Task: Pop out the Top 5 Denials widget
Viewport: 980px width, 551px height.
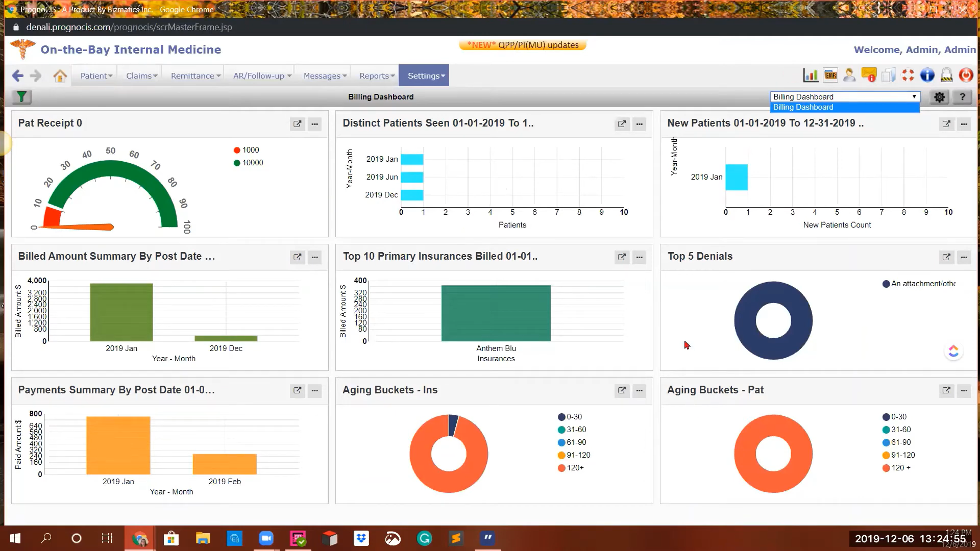Action: (946, 257)
